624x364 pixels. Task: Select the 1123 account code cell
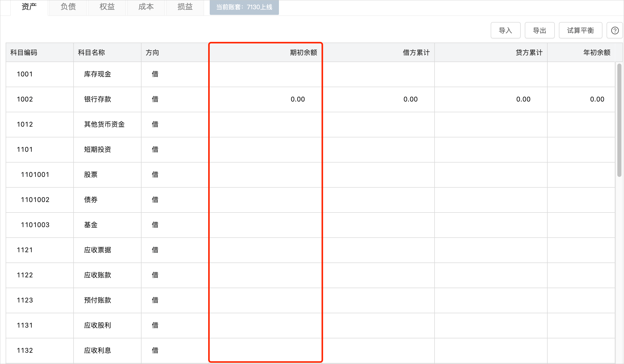point(40,300)
